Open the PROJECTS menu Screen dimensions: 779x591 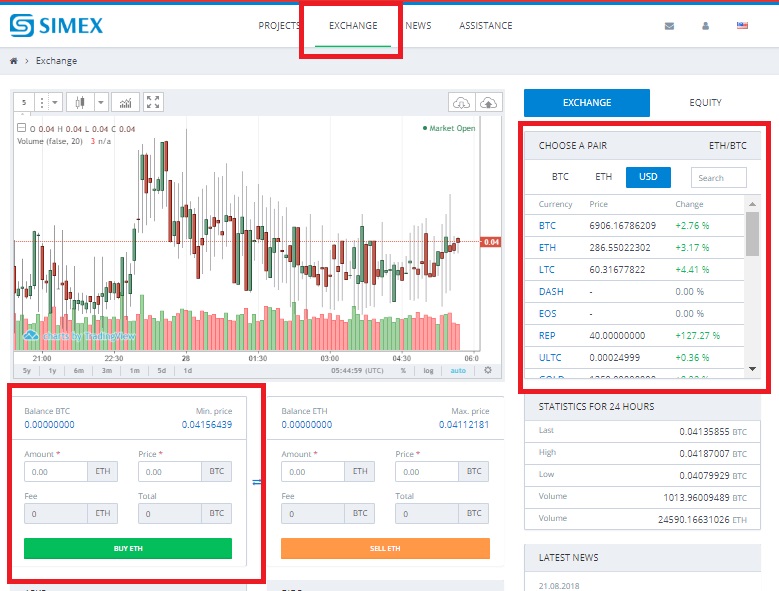click(x=279, y=25)
